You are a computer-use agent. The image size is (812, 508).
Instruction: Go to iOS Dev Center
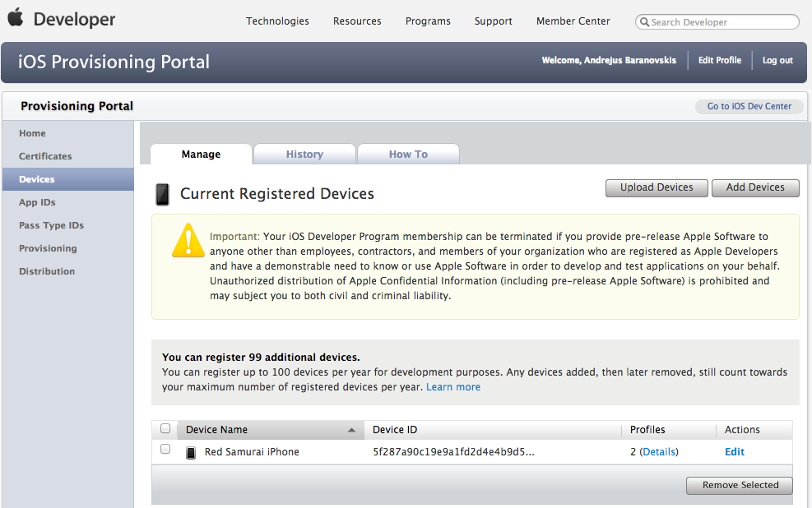click(x=749, y=107)
